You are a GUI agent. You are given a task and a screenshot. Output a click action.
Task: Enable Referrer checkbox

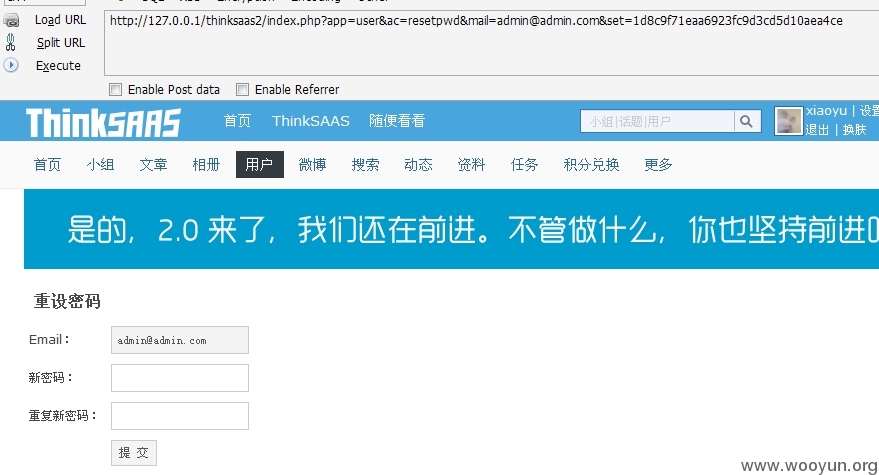click(242, 90)
